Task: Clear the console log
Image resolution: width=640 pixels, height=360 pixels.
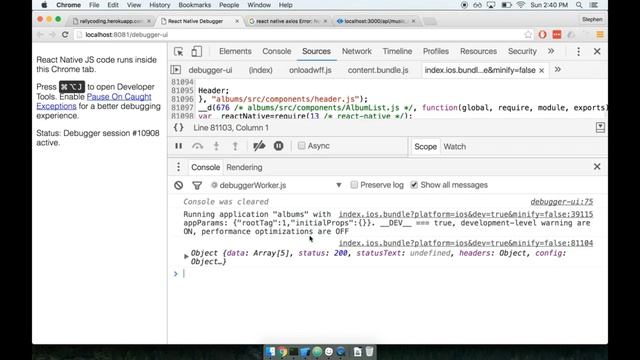Action: tap(178, 185)
